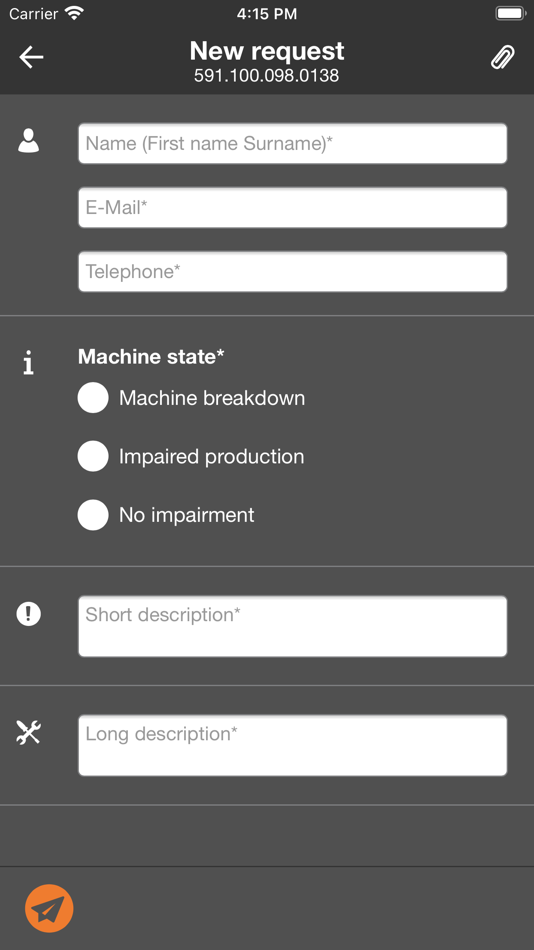The height and width of the screenshot is (950, 534).
Task: Tap the machine number 591.100.098.0138
Action: click(x=267, y=76)
